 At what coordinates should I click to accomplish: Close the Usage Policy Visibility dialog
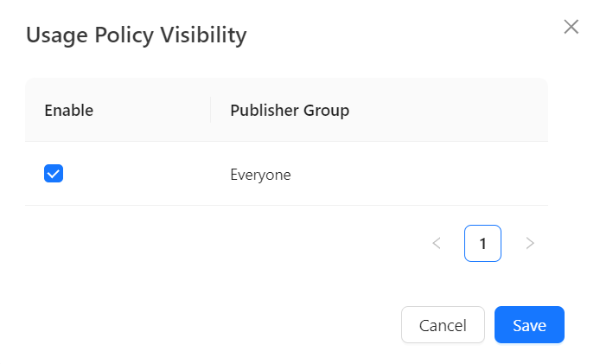pos(571,27)
